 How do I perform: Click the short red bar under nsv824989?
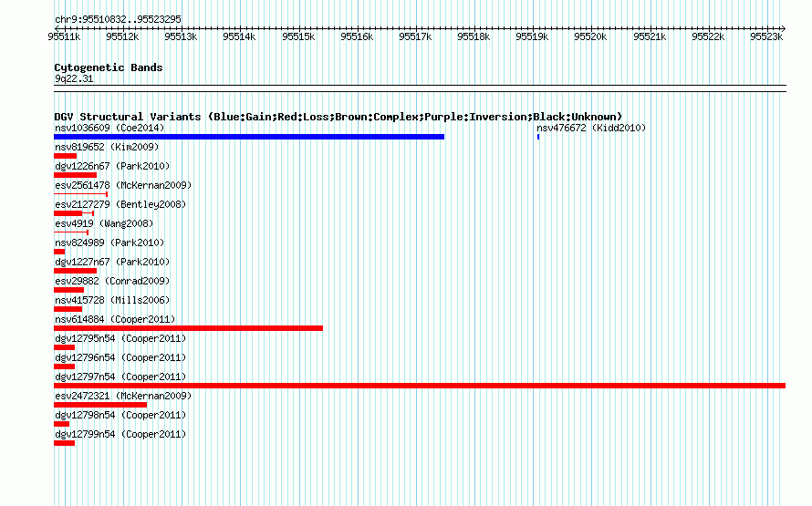coord(59,252)
